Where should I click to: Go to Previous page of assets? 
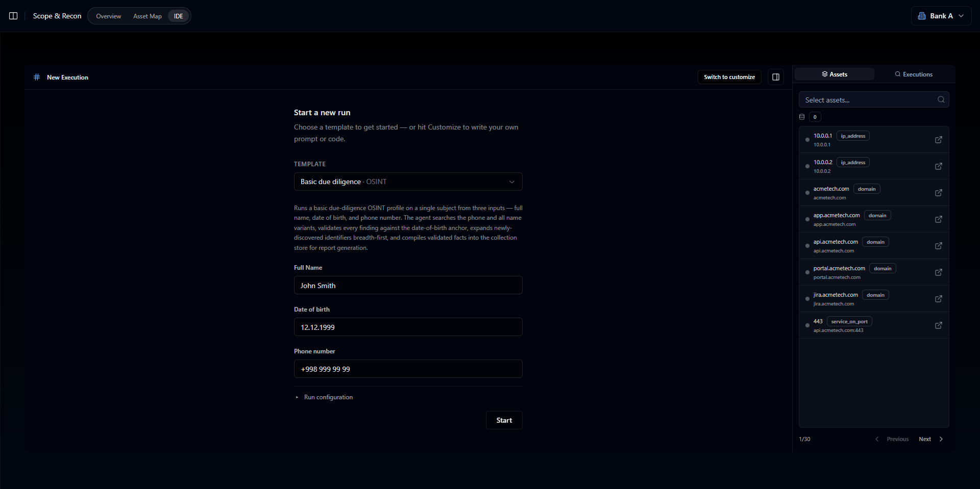coord(892,439)
